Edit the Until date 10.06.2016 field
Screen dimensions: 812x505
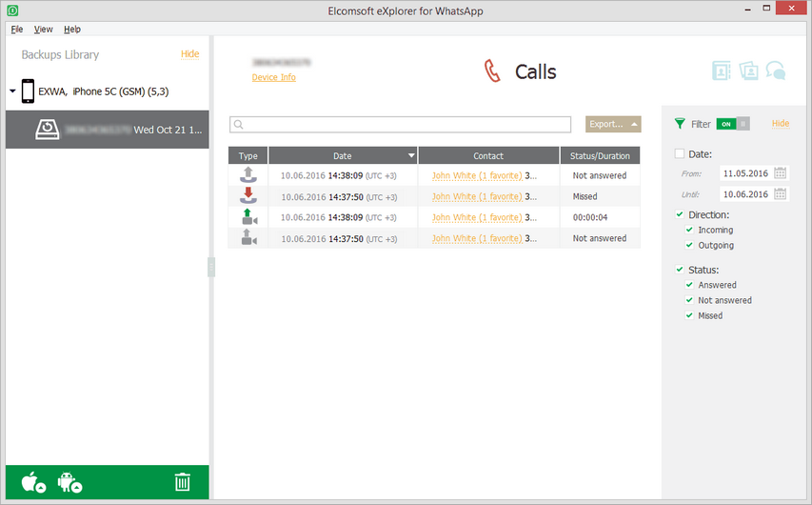[x=745, y=194]
